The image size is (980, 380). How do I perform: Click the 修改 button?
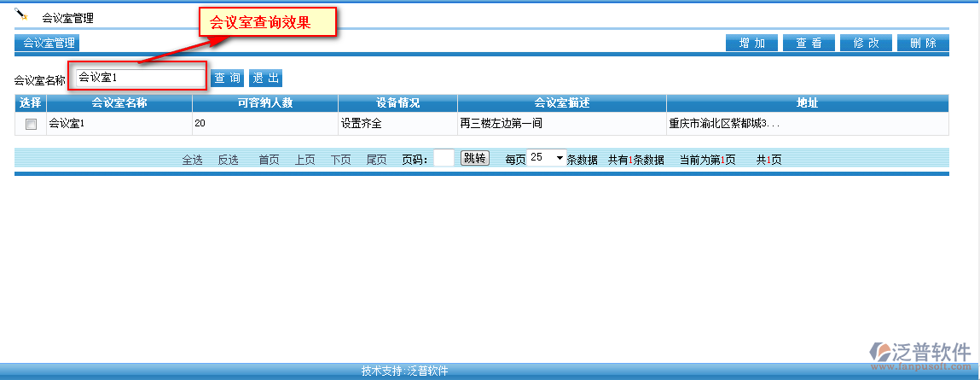point(867,44)
